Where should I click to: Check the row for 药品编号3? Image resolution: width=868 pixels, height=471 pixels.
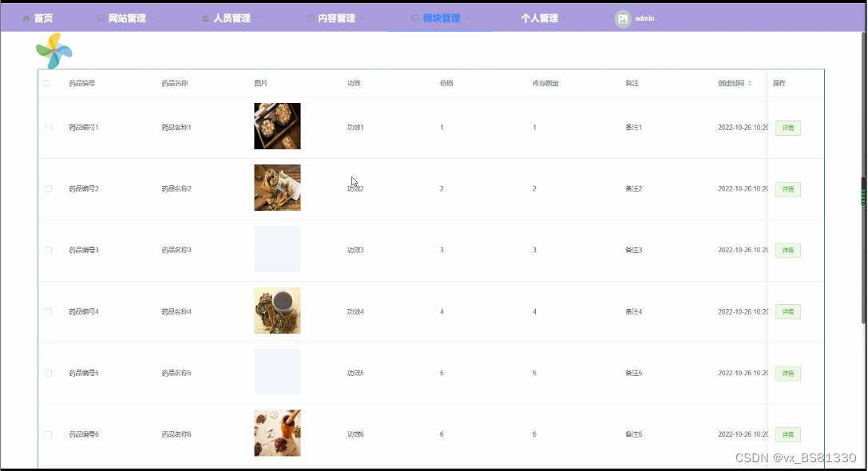coord(48,250)
